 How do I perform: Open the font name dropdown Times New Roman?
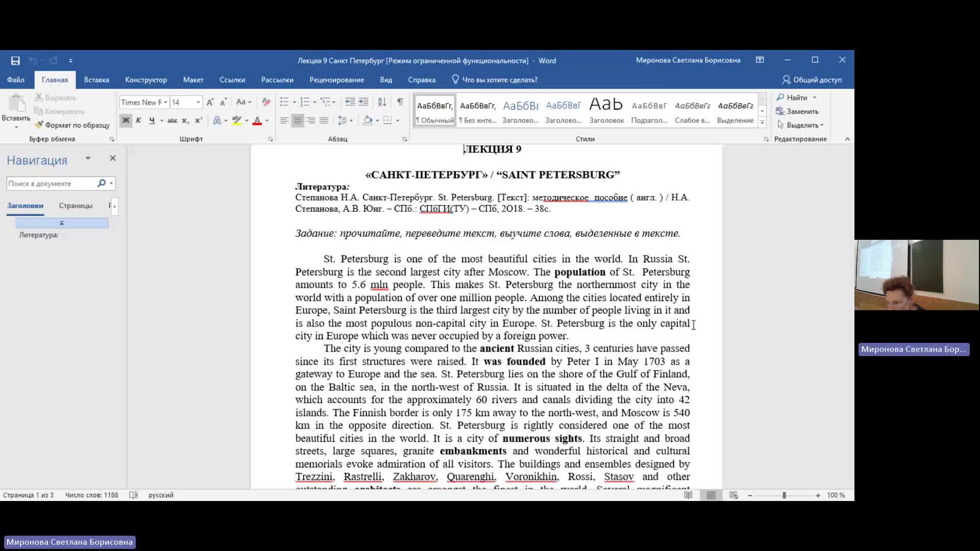point(165,103)
